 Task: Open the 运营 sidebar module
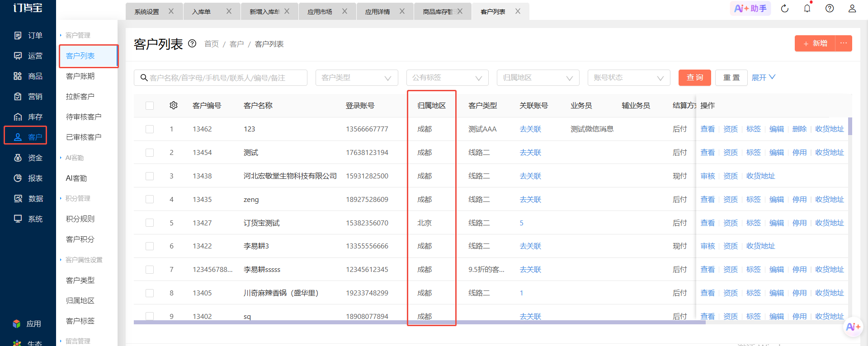point(28,56)
